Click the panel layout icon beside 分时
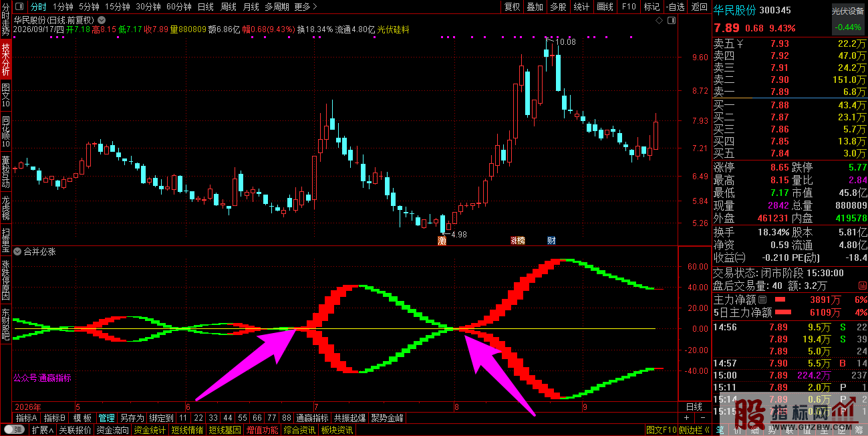Viewport: 868px width, 436px height. pyautogui.click(x=19, y=7)
